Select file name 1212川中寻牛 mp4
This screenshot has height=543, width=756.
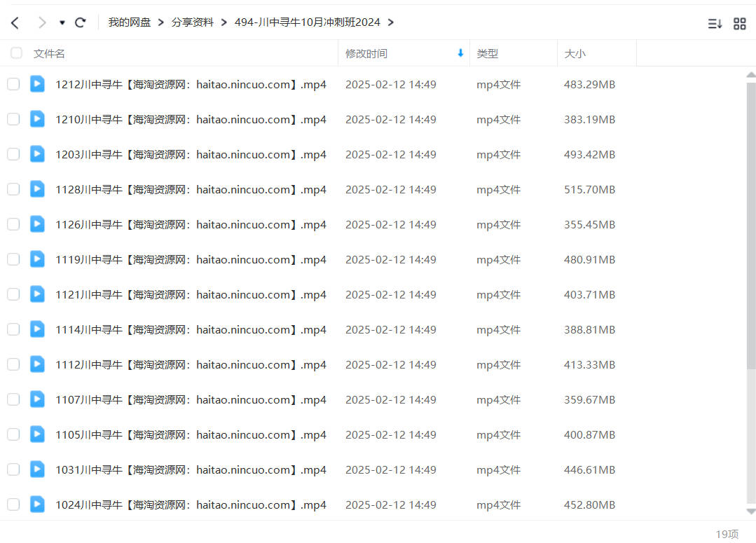click(x=191, y=84)
